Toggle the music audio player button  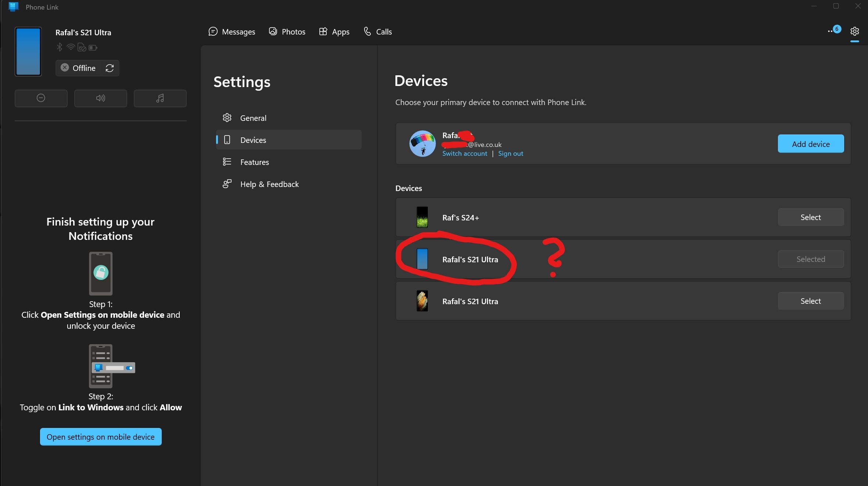[x=160, y=98]
